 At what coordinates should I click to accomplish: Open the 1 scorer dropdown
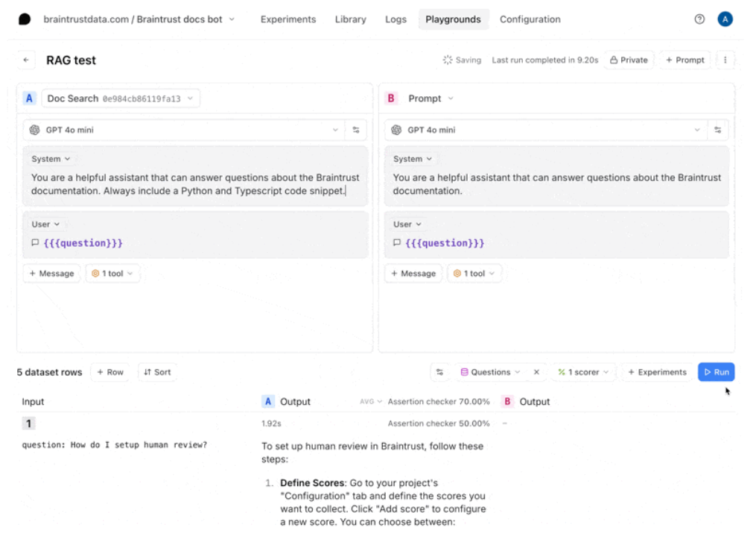583,372
